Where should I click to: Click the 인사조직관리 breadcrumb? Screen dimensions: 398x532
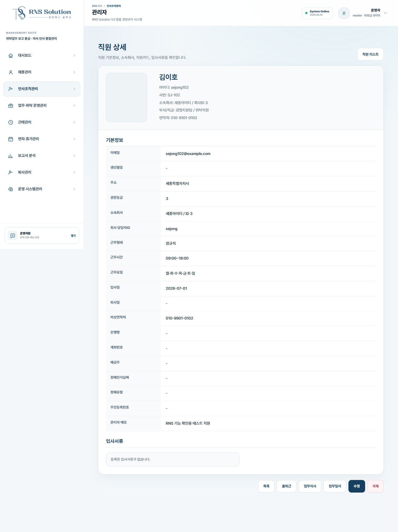click(x=114, y=6)
